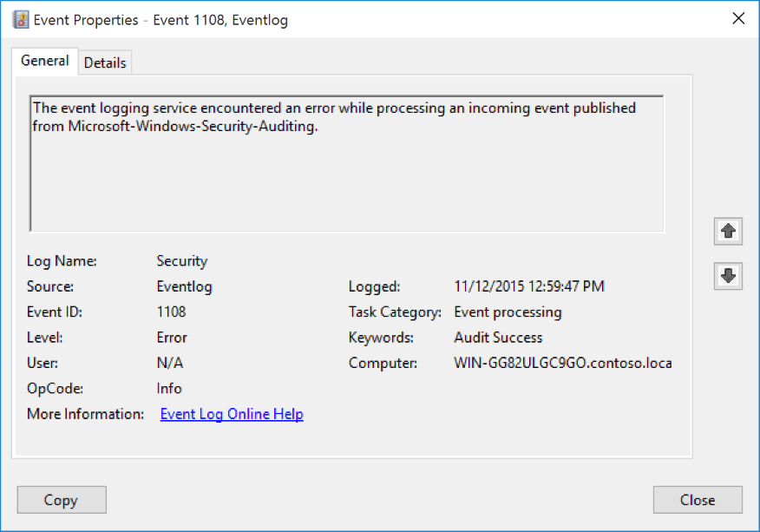The width and height of the screenshot is (760, 532).
Task: Open the Event Log Online Help link
Action: [232, 414]
